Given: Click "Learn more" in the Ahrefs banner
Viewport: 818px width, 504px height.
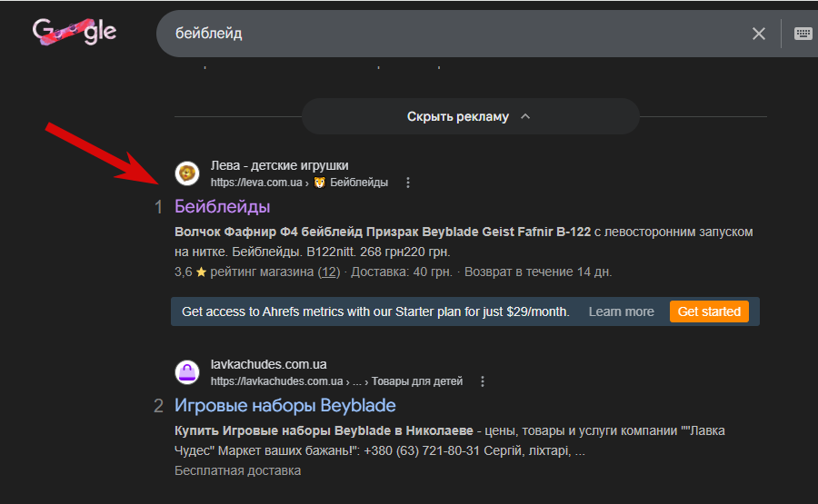Looking at the screenshot, I should 621,311.
